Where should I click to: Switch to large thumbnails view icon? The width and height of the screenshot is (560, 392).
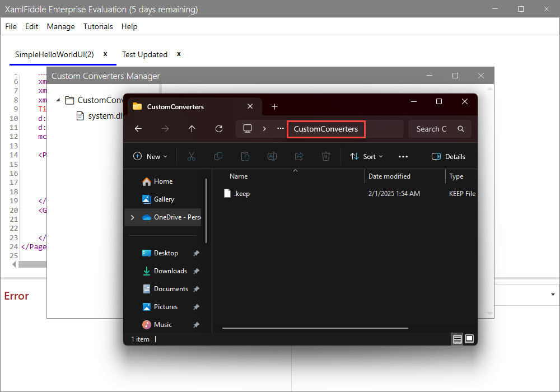[469, 339]
